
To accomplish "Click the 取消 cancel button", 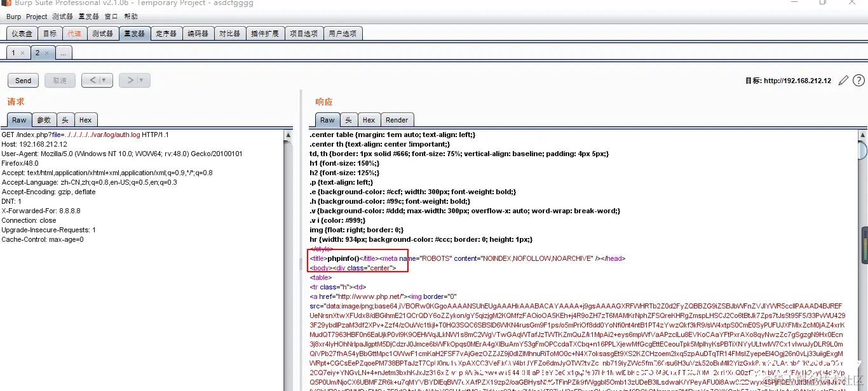I will (x=60, y=81).
